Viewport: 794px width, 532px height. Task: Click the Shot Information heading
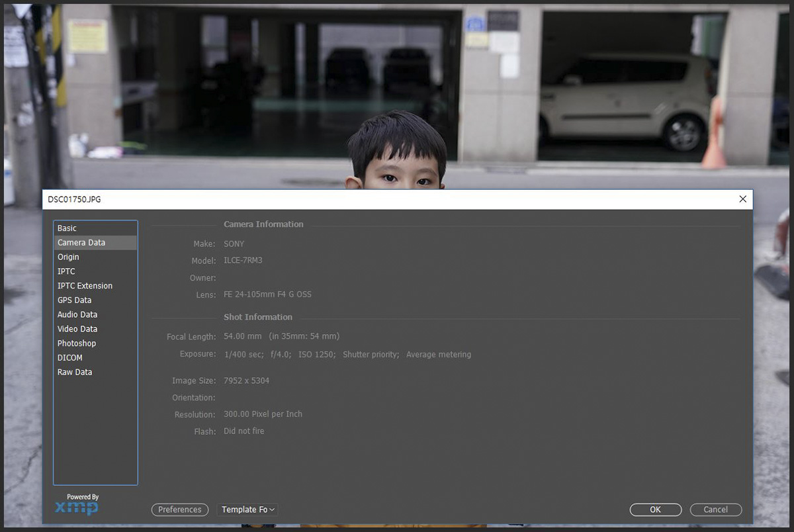[x=258, y=317]
